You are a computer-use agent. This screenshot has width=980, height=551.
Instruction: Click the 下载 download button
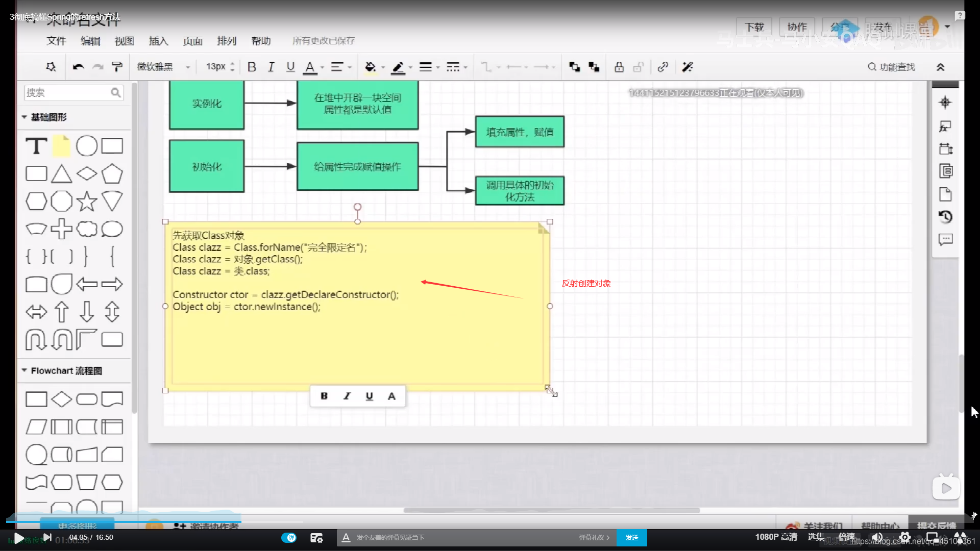(x=754, y=27)
